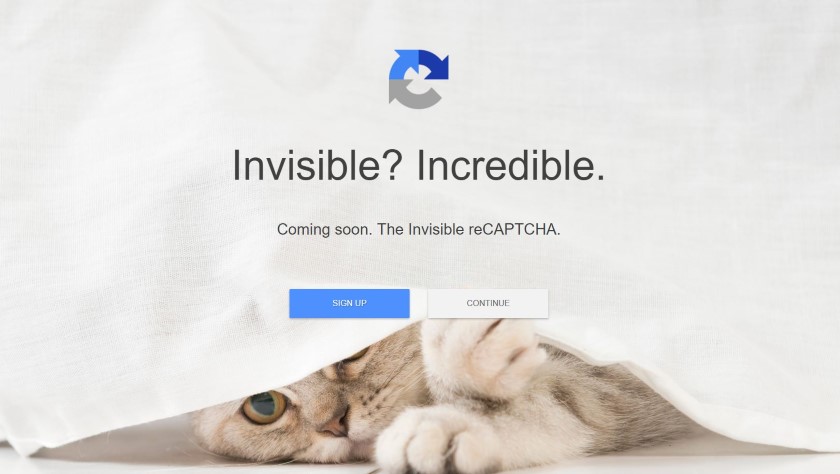This screenshot has height=474, width=840.
Task: Click the cat's raised paw under the CONTINUE button
Action: 483,357
